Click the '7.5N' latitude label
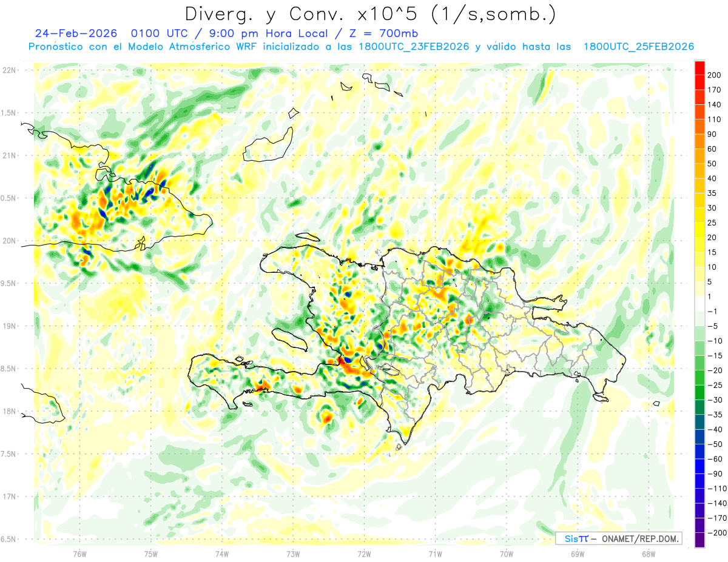 [x=8, y=453]
